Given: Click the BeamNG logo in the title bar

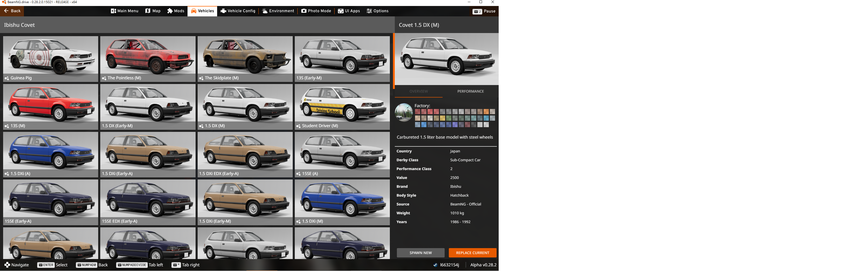Looking at the screenshot, I should [x=4, y=2].
